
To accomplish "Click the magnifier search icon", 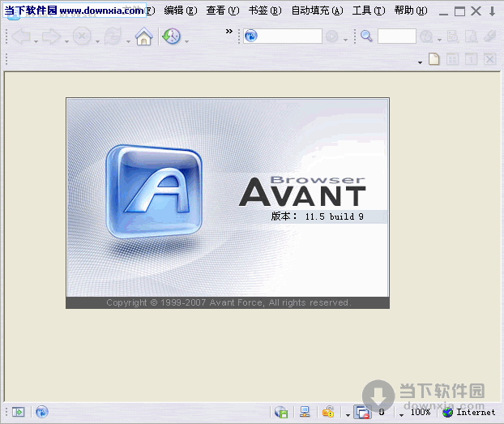I will tap(366, 36).
